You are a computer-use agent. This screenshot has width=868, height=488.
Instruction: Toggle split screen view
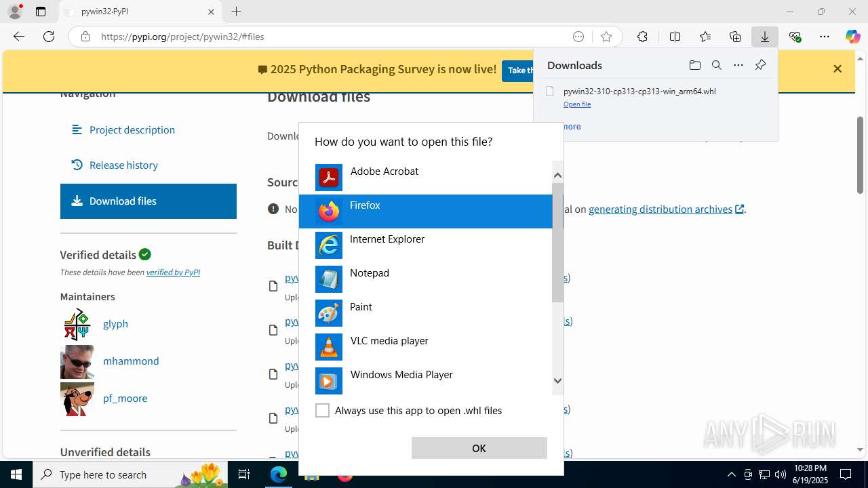(675, 37)
